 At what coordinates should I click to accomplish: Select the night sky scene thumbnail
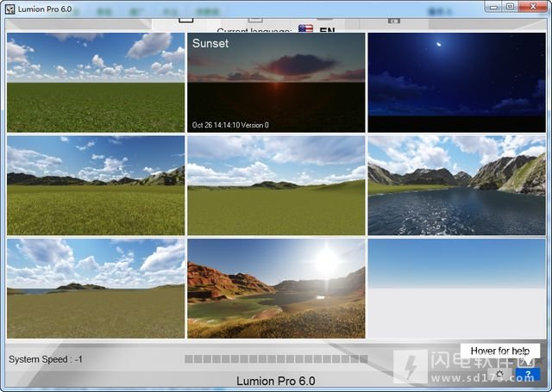point(456,83)
